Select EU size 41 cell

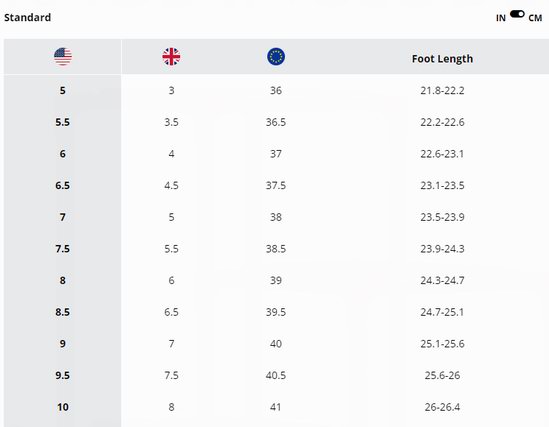pos(276,407)
